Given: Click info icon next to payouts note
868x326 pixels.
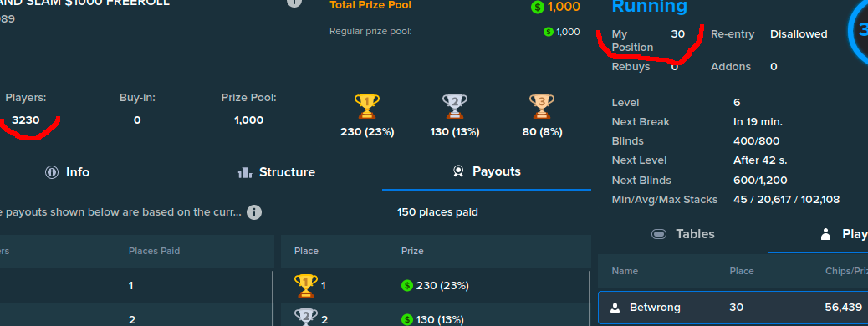Looking at the screenshot, I should pos(254,212).
